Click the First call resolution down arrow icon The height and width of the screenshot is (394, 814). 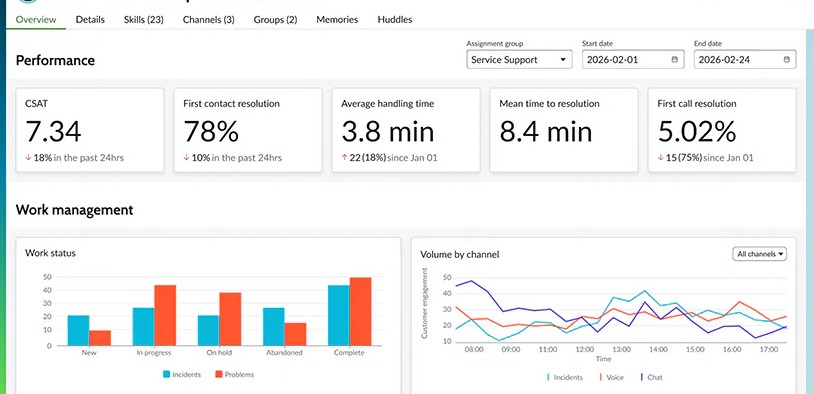pos(660,158)
